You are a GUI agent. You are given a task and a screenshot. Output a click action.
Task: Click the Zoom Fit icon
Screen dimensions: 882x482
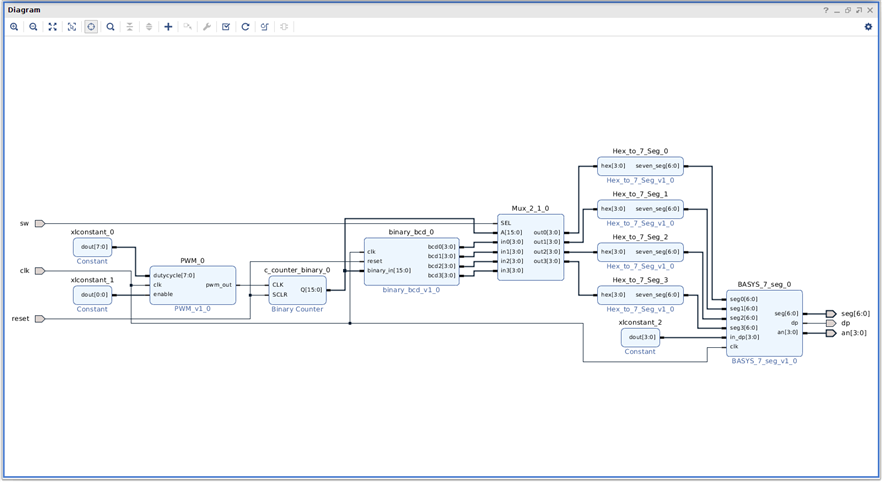pyautogui.click(x=53, y=27)
